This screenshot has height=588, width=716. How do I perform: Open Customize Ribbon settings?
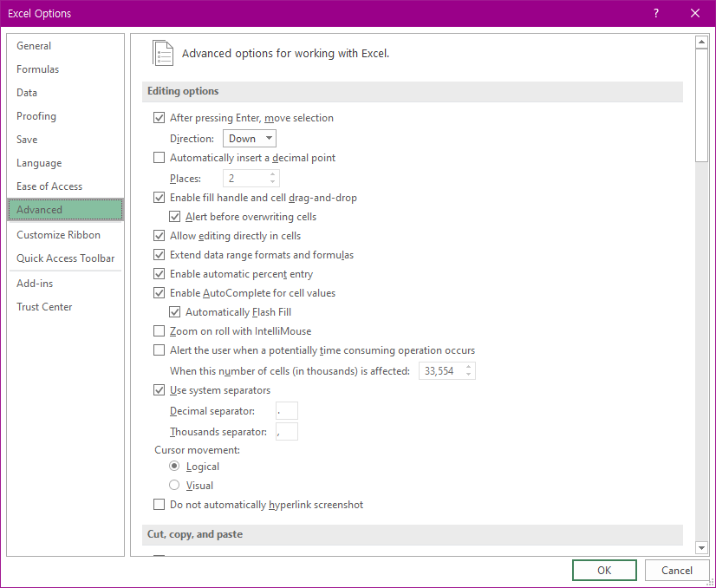(x=65, y=235)
